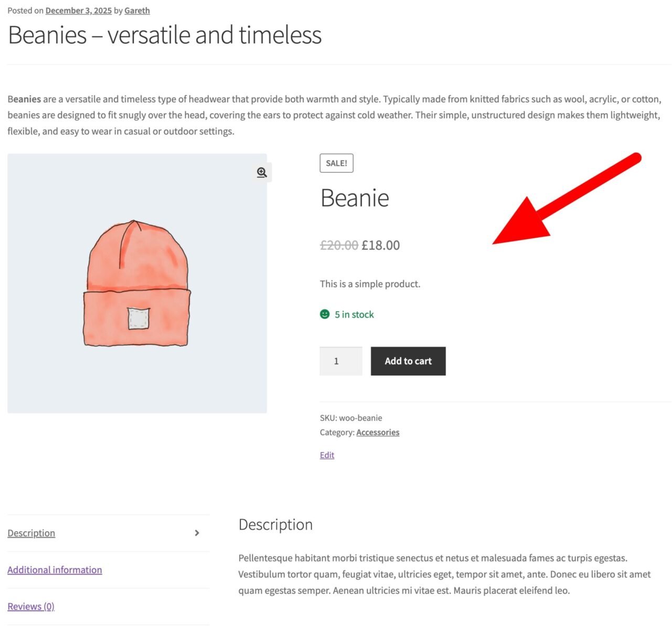Open the Additional information tab
This screenshot has width=672, height=630.
click(55, 570)
